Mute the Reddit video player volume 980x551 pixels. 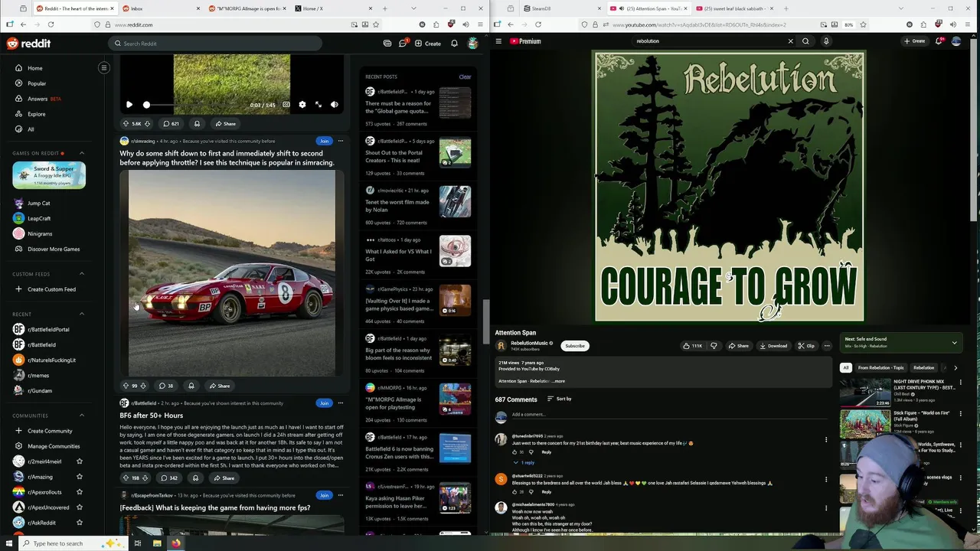click(335, 105)
